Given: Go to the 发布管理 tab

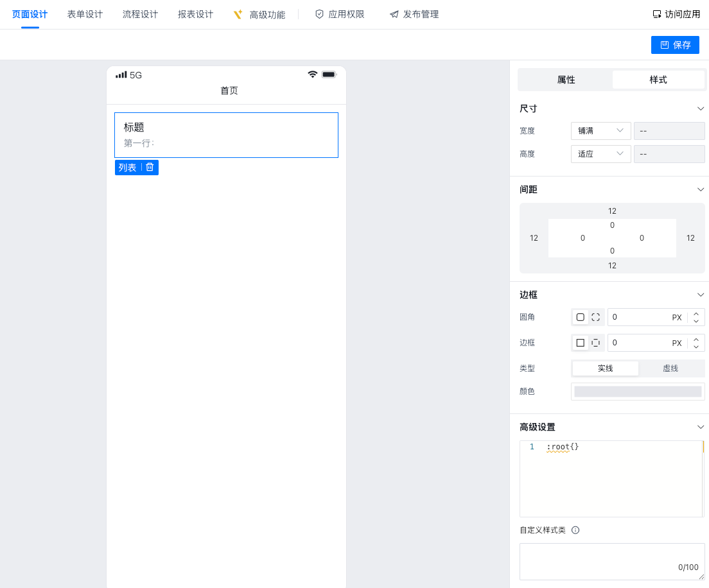Looking at the screenshot, I should click(x=414, y=14).
